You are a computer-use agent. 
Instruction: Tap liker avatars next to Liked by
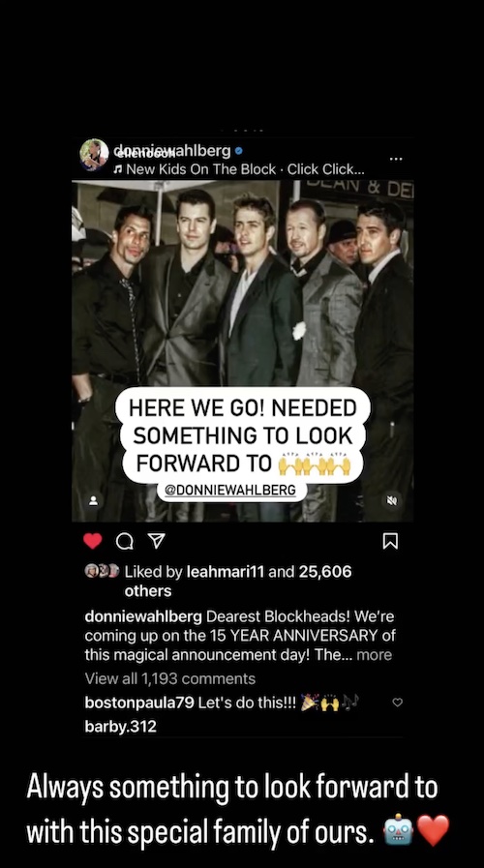click(x=102, y=571)
